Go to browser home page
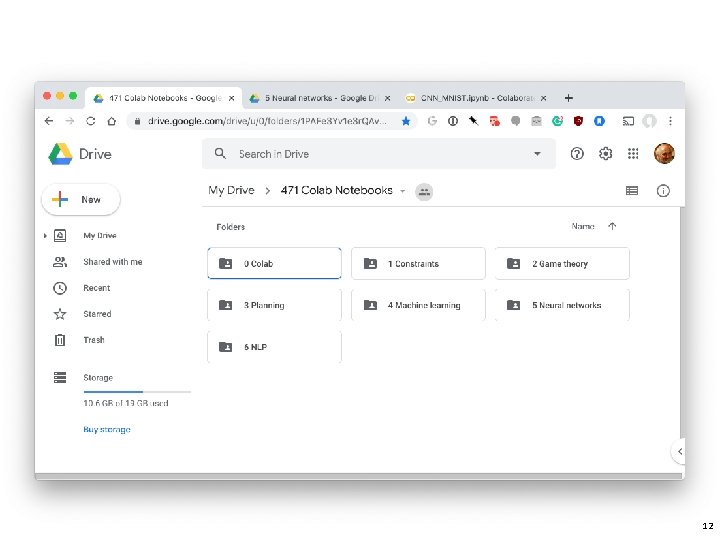The image size is (720, 540). (112, 121)
